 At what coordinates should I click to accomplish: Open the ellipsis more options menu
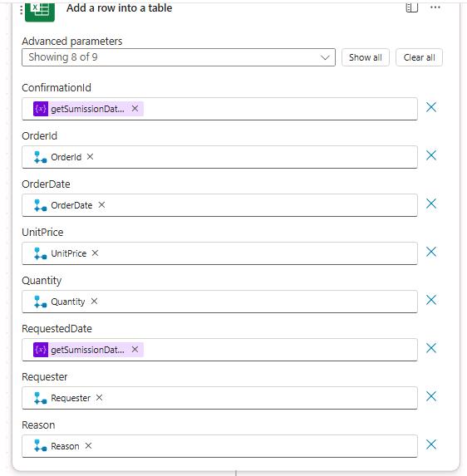pos(435,7)
